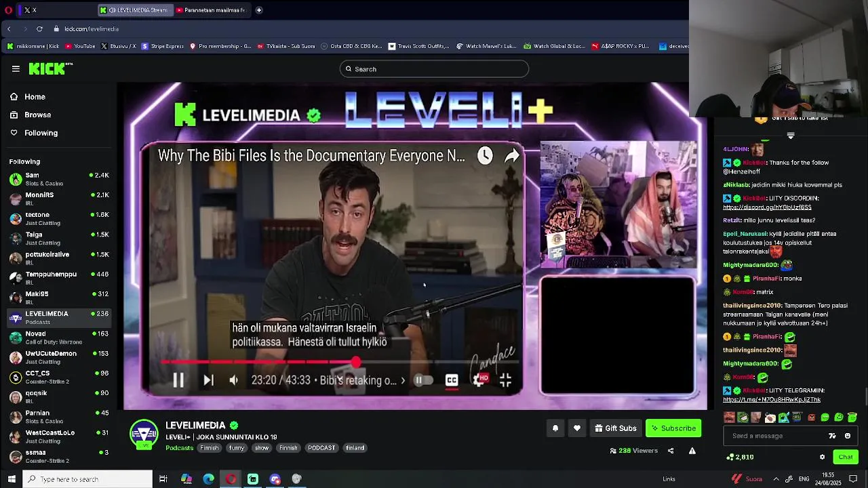Open YouTube bookmark

click(x=80, y=46)
